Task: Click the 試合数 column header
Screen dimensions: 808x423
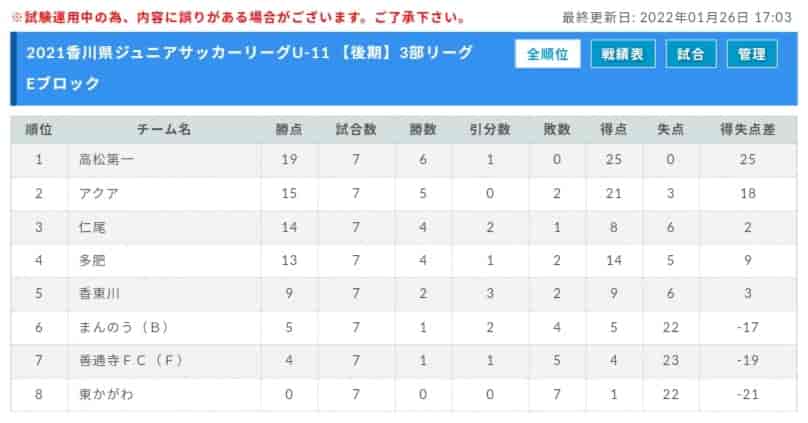Action: pyautogui.click(x=356, y=129)
